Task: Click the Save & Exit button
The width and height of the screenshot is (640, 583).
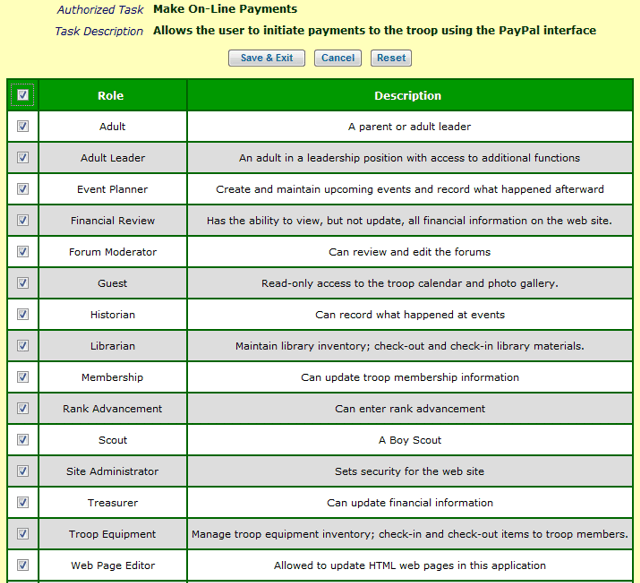Action: coord(267,58)
